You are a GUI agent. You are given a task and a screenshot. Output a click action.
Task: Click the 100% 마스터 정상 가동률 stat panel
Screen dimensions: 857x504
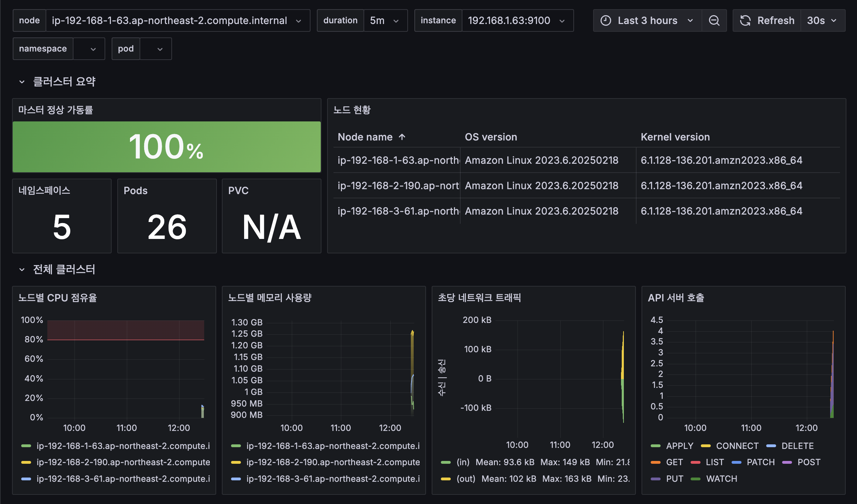[x=166, y=147]
